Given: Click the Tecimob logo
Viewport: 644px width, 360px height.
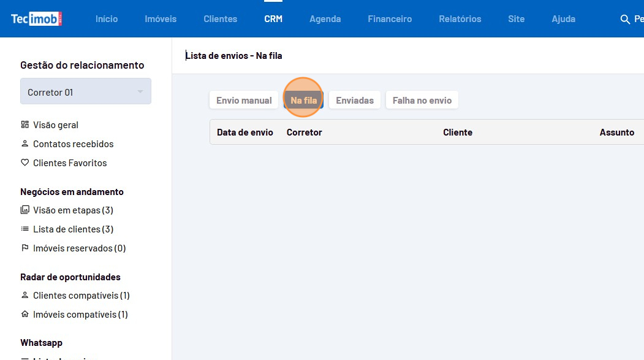Looking at the screenshot, I should 37,19.
